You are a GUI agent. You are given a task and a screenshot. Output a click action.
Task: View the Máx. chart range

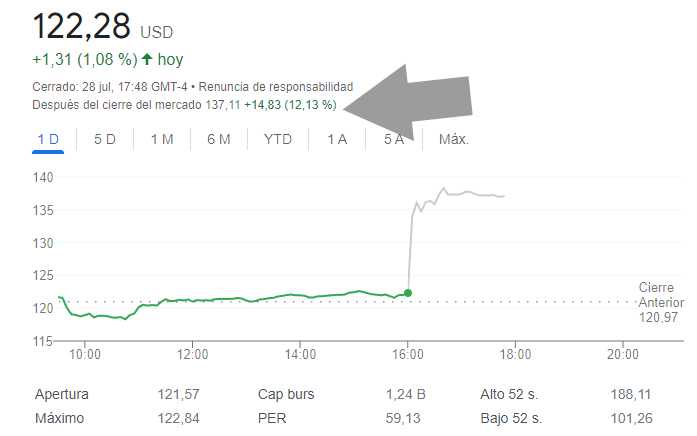coord(454,139)
